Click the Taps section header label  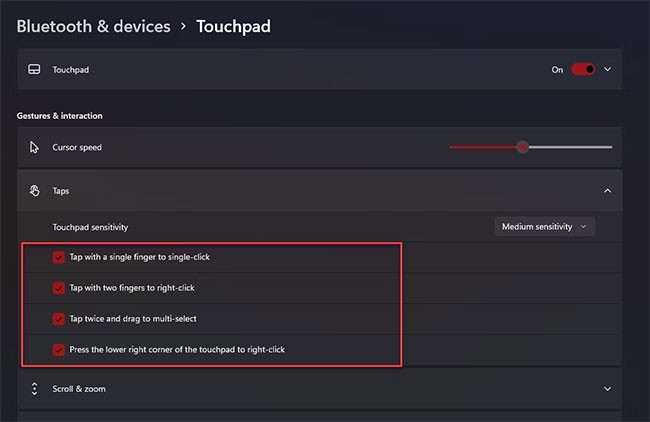(x=61, y=190)
